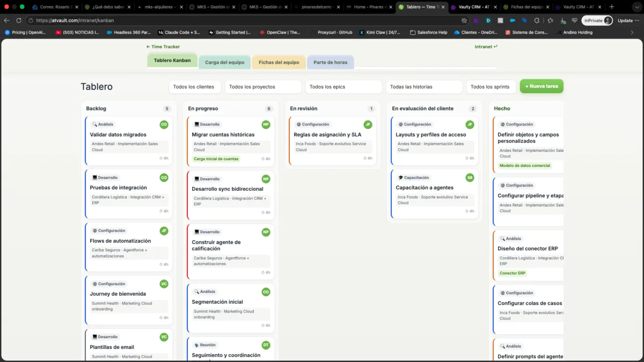
Task: Open the Todos los sprints filter dropdown
Action: pyautogui.click(x=490, y=86)
